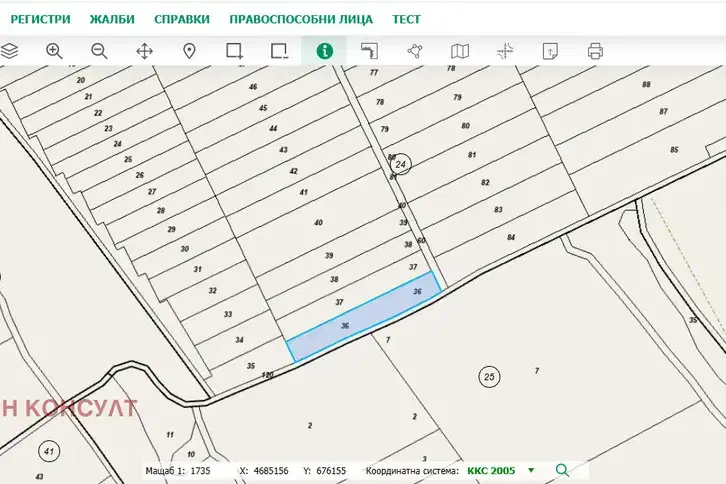Choose the add-to-selection rectangle tool
The image size is (726, 484).
click(234, 51)
